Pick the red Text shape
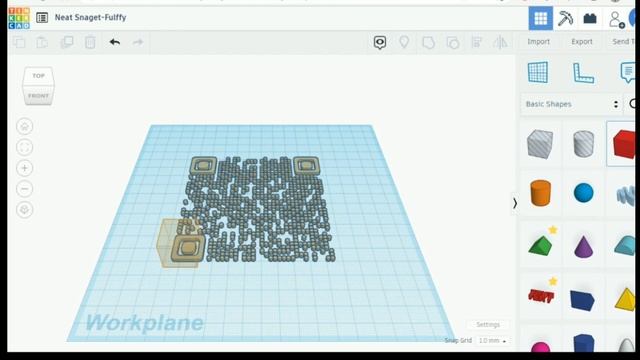This screenshot has height=360, width=640. [540, 295]
